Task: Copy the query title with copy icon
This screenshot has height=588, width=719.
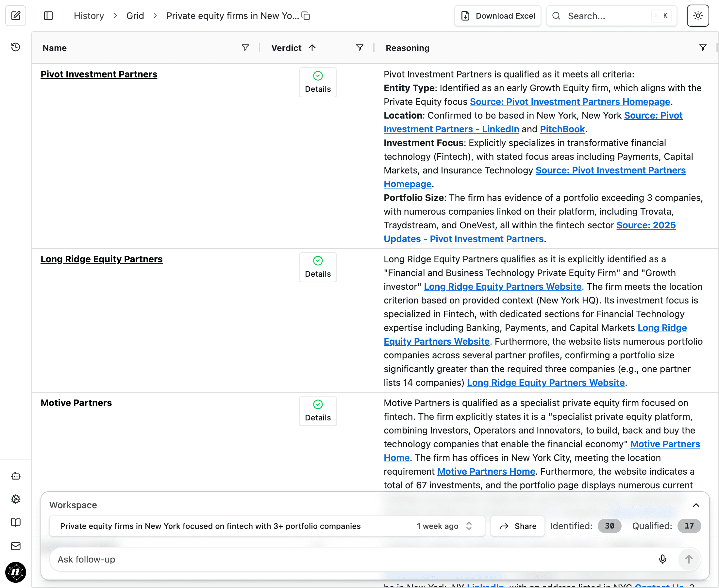Action: [x=306, y=16]
